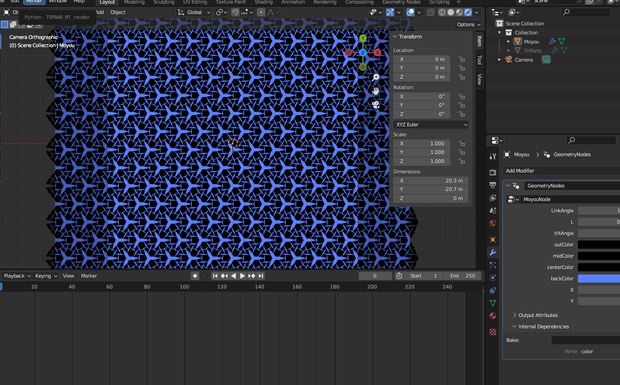Click use preview range clock icon
The width and height of the screenshot is (620, 385).
[399, 276]
